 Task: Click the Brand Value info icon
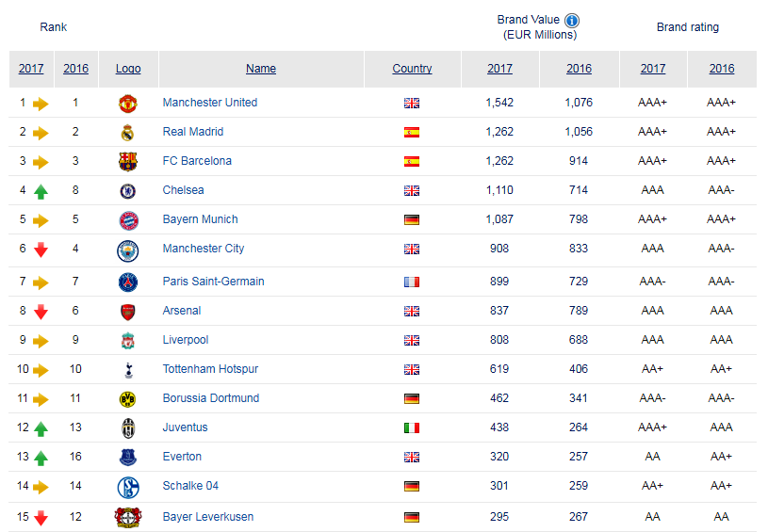[x=572, y=21]
